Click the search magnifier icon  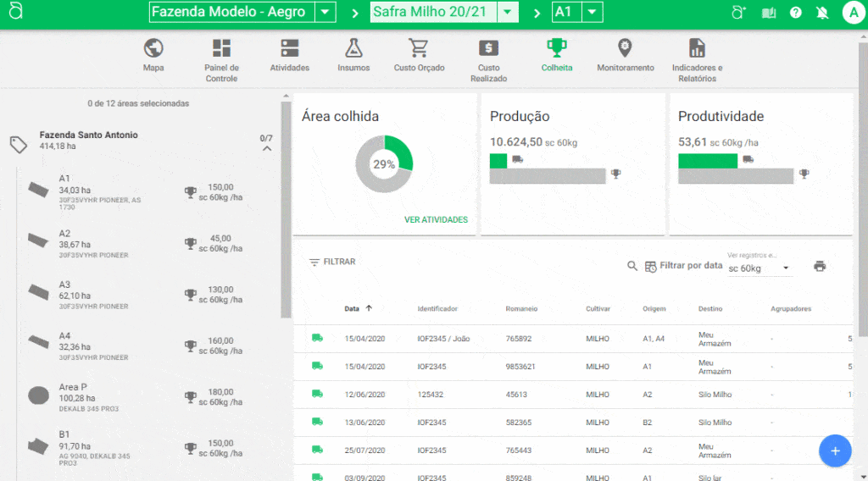pos(632,266)
